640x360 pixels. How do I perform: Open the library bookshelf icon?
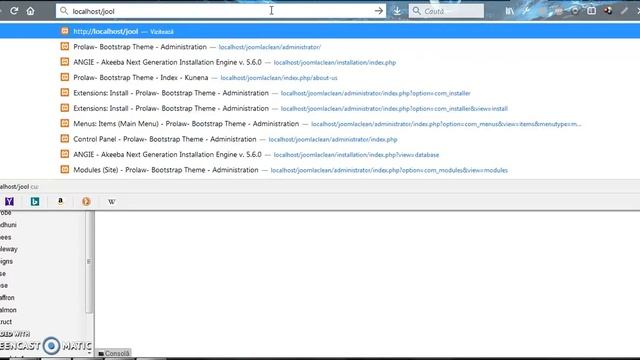tap(510, 11)
